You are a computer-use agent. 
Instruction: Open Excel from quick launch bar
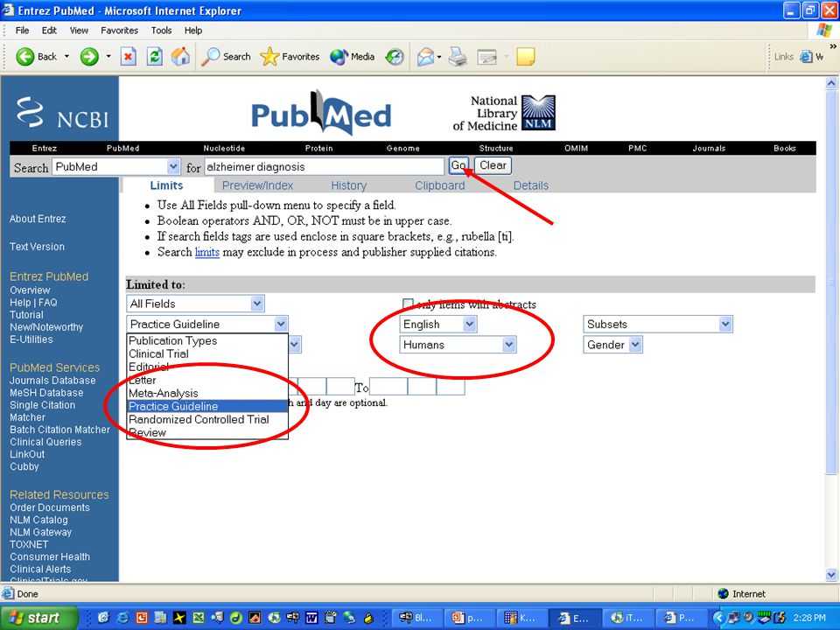(199, 618)
